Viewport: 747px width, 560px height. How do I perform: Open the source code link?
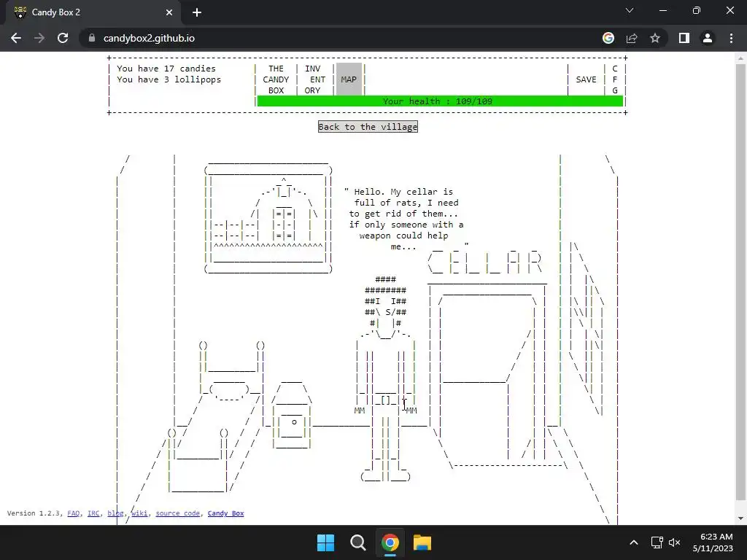click(x=178, y=513)
